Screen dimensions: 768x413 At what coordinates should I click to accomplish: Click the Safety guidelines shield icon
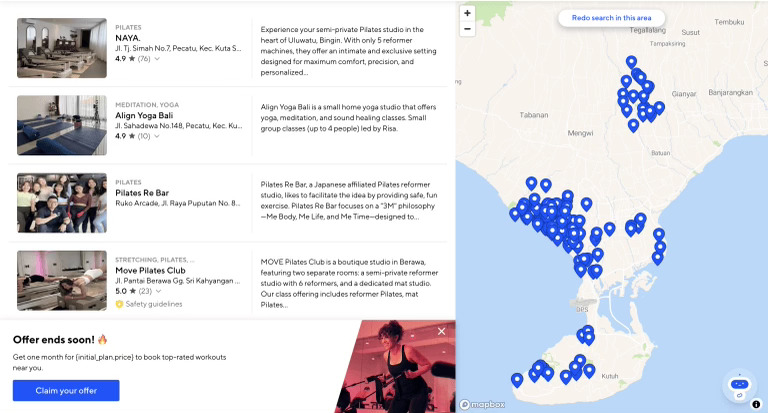(119, 304)
